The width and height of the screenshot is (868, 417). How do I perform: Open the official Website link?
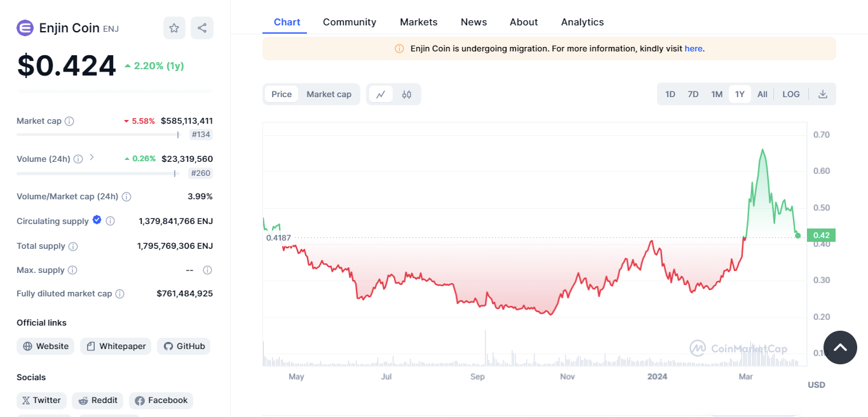(x=46, y=347)
